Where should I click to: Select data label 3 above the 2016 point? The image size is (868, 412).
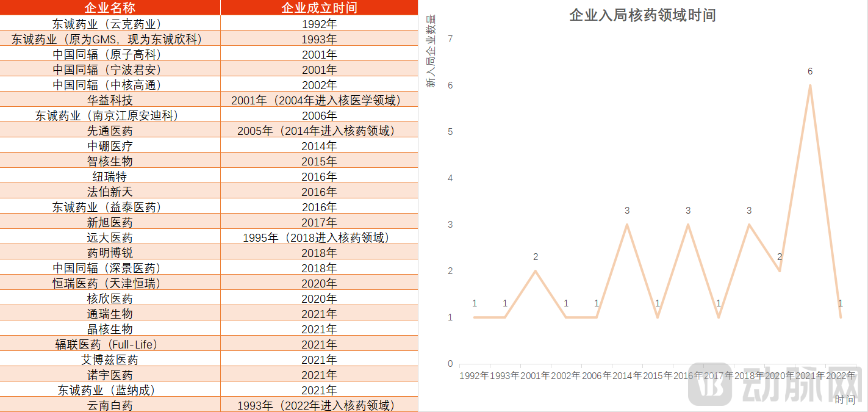click(688, 211)
